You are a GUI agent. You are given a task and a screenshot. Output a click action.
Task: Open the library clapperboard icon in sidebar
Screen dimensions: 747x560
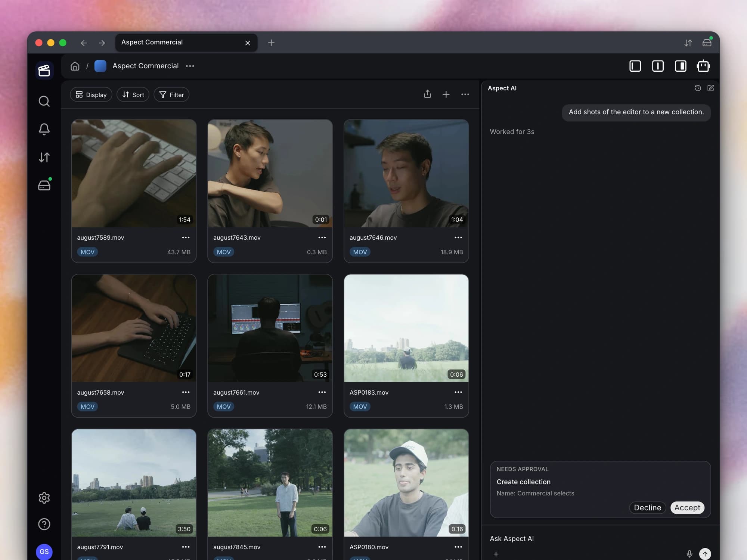pyautogui.click(x=44, y=70)
